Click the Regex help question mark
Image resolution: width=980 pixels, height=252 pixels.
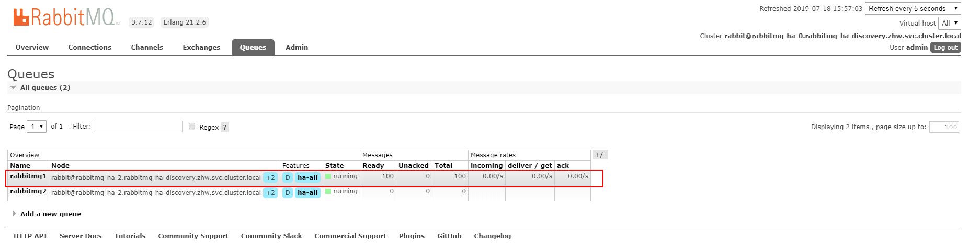[224, 127]
